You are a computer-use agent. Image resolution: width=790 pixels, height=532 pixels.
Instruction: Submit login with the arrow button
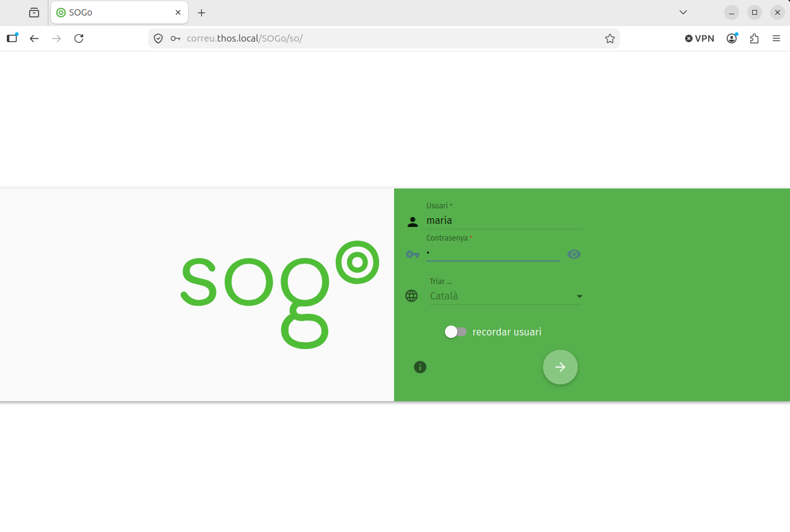click(560, 367)
